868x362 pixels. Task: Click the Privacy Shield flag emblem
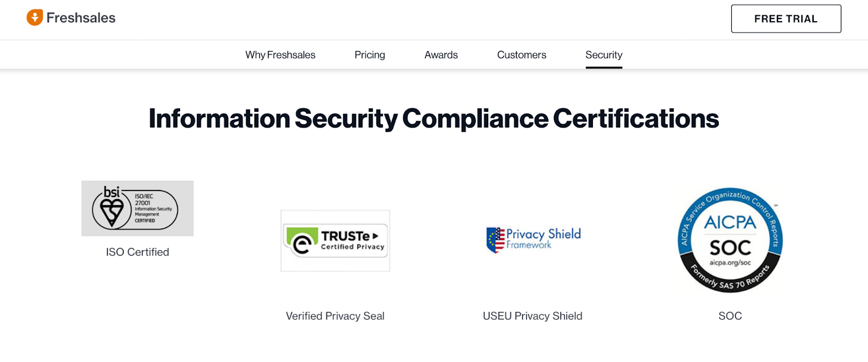pos(495,240)
